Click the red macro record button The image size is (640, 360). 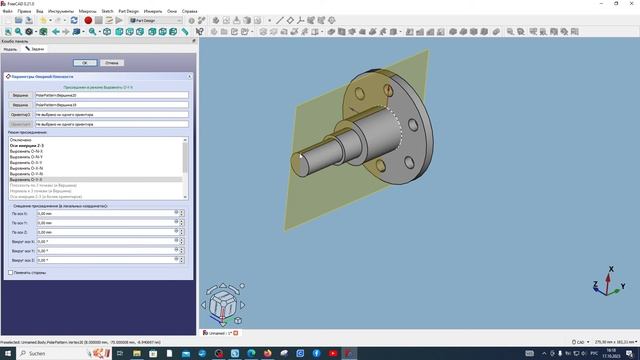[88, 20]
